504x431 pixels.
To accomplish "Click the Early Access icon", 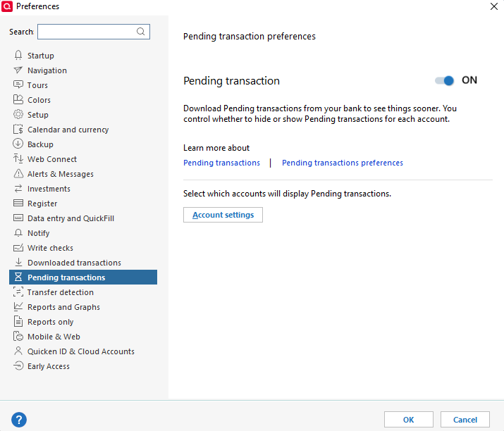I will coord(18,366).
